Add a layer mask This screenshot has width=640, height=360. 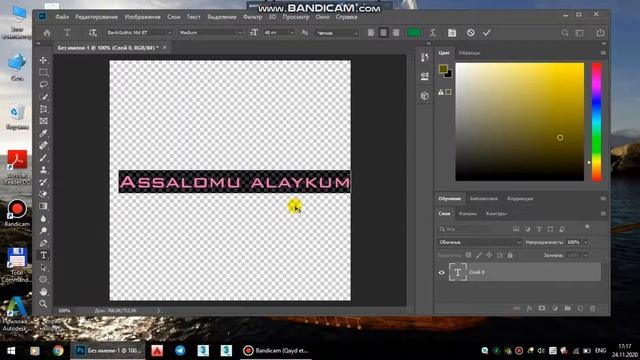pos(542,308)
